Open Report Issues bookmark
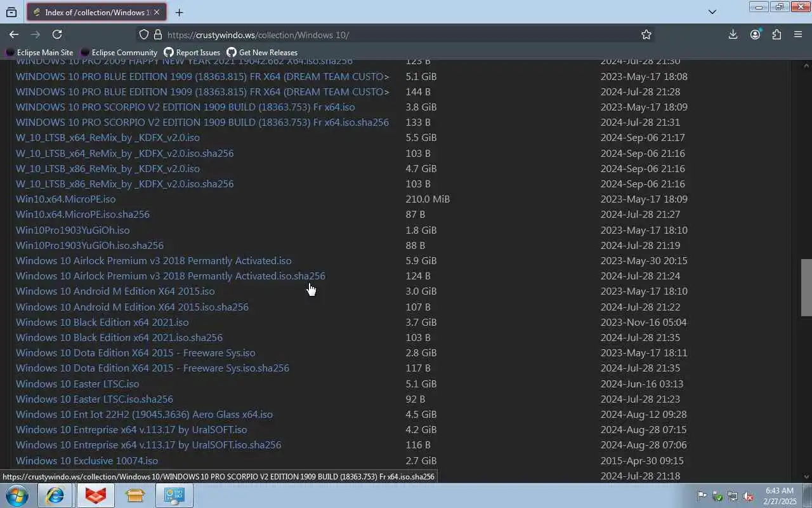The width and height of the screenshot is (812, 508). pyautogui.click(x=192, y=53)
